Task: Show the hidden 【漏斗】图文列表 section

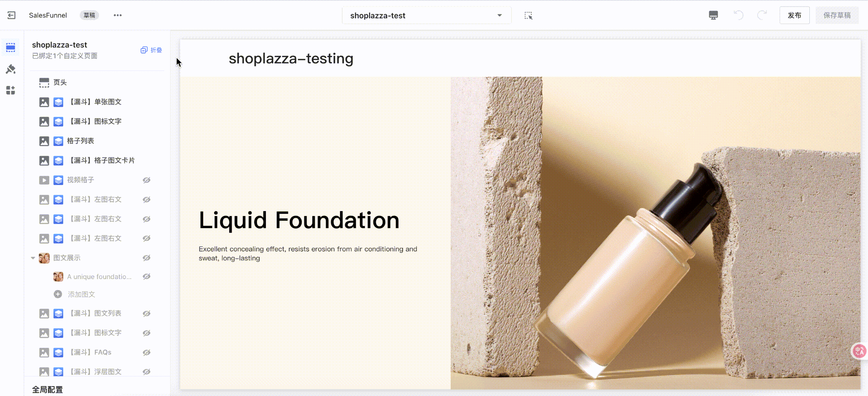Action: [147, 313]
